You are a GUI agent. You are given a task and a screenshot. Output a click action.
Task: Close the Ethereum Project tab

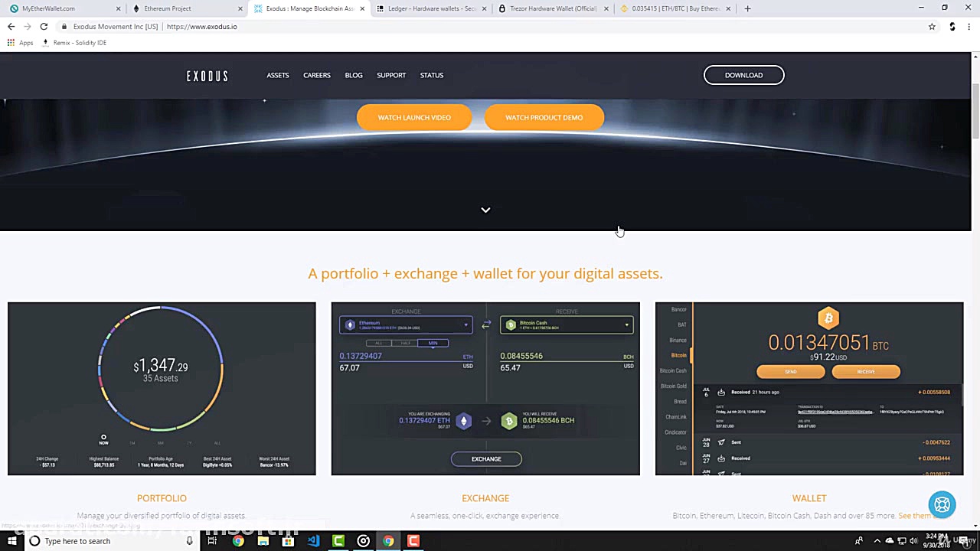240,8
